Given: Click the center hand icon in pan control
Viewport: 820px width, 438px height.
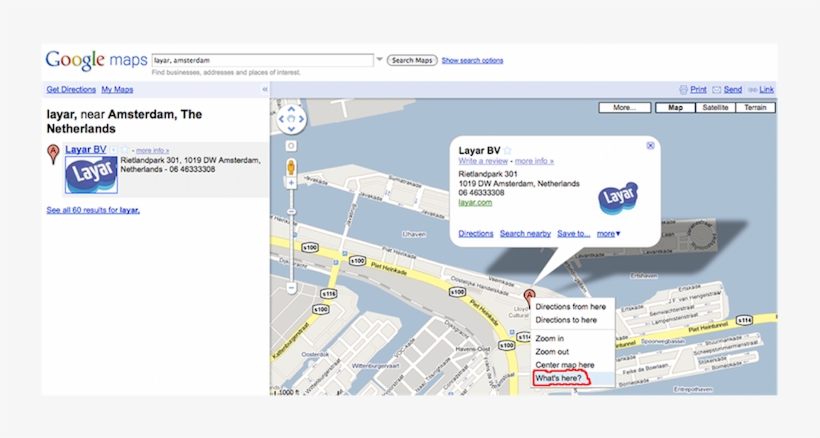Looking at the screenshot, I should 291,119.
